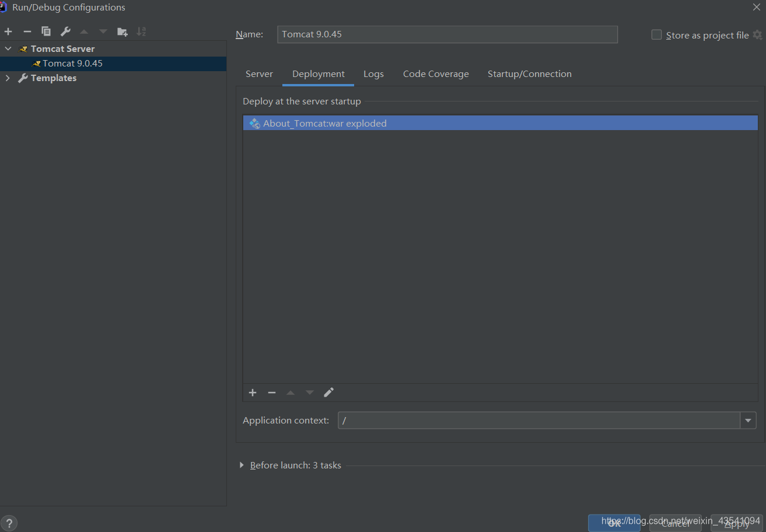This screenshot has height=532, width=766.
Task: Click the Apply button
Action: pos(737,523)
